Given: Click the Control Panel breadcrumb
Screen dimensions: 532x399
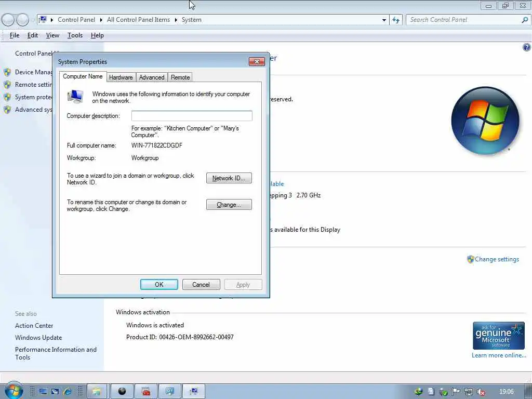Looking at the screenshot, I should [x=76, y=20].
